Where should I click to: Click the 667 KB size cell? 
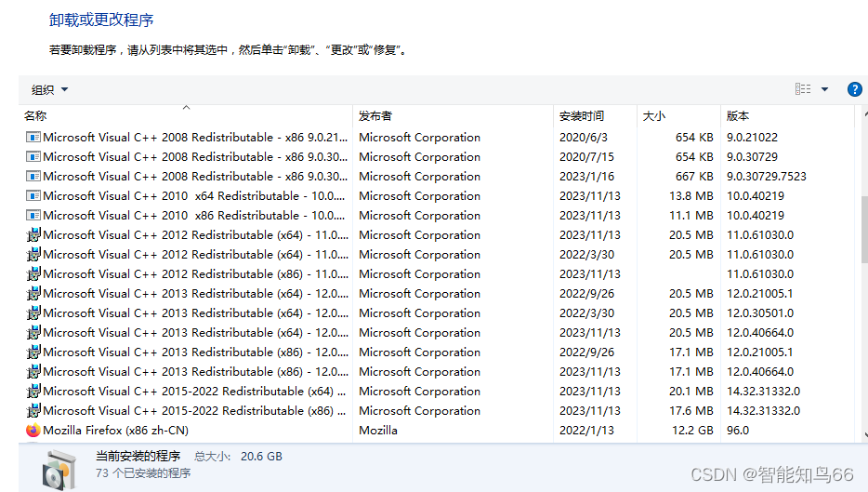click(x=694, y=176)
